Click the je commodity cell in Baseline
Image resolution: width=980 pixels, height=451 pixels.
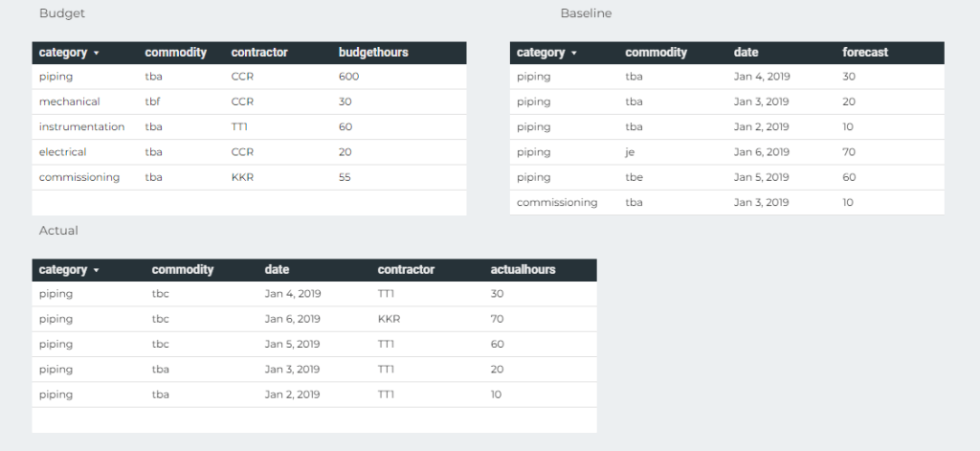coord(631,151)
